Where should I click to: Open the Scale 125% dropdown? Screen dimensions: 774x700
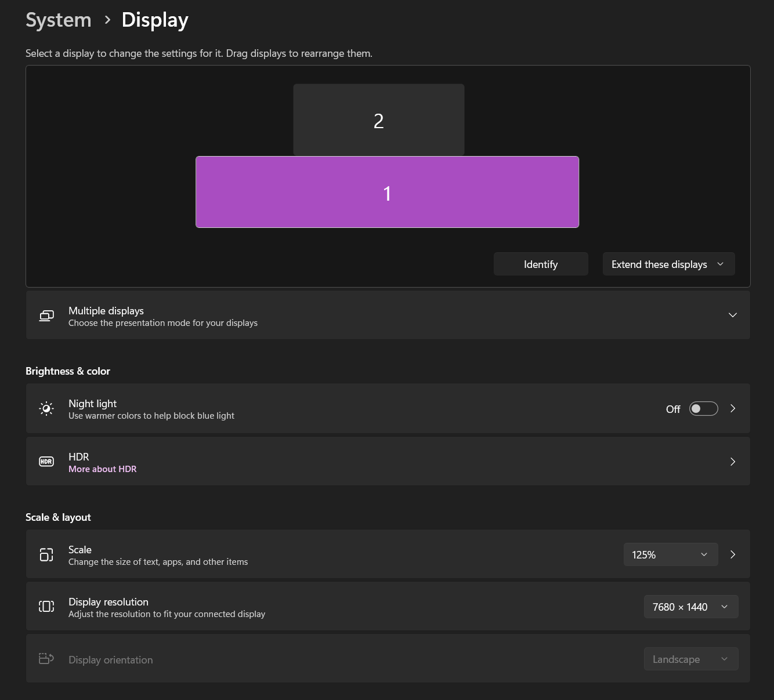(x=670, y=554)
